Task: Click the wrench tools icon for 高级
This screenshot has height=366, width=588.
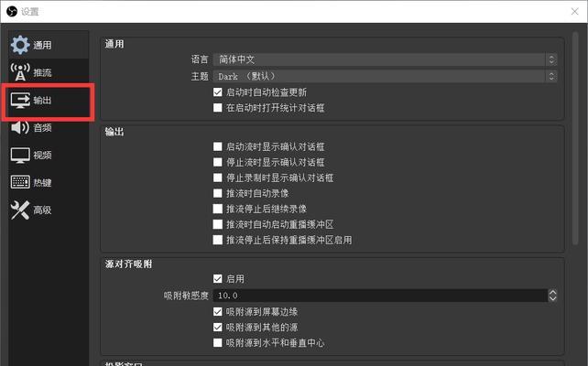Action: pos(20,210)
